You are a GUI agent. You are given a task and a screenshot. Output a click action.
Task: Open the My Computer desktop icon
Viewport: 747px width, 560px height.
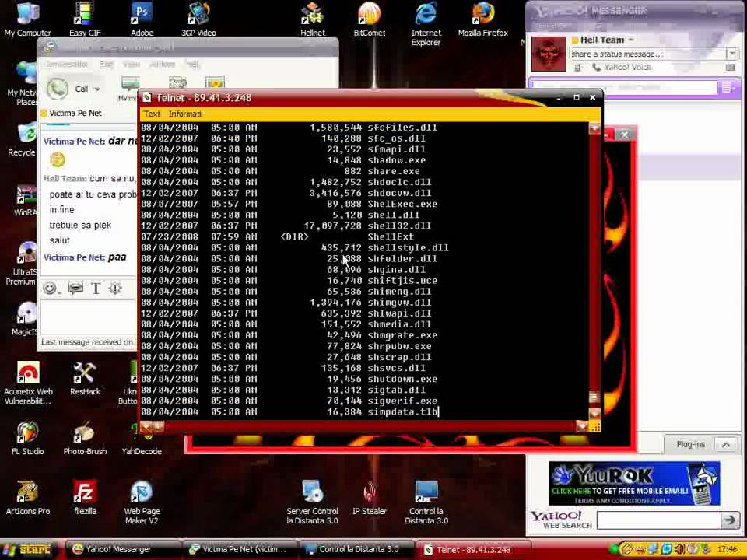28,19
